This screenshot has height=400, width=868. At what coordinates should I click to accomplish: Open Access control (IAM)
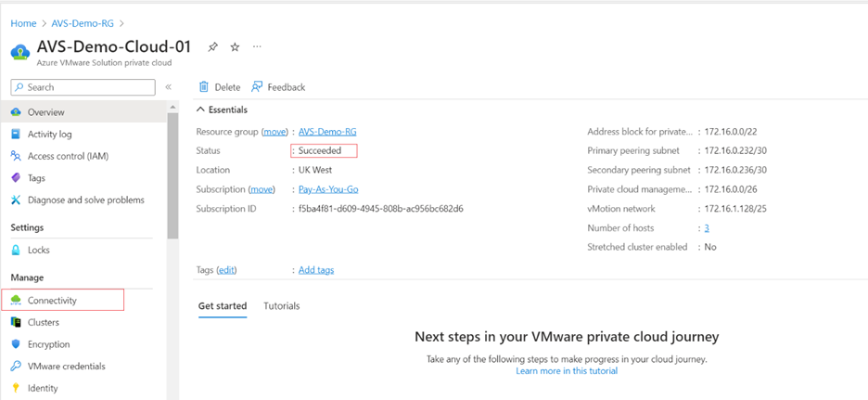(83, 156)
